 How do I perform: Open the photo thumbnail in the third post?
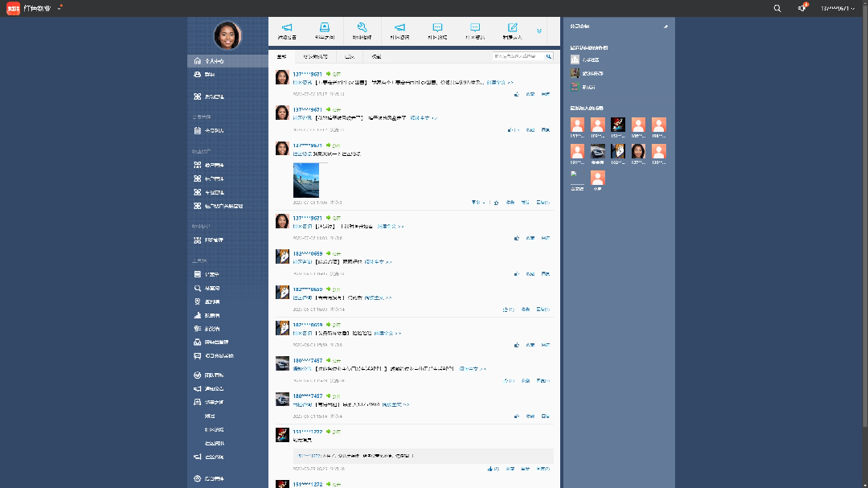305,180
